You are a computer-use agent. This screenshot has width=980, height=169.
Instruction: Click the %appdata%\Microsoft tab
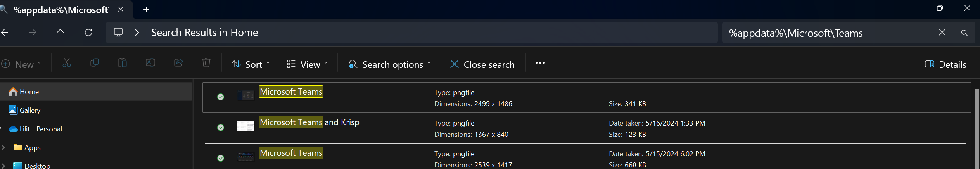click(x=61, y=10)
